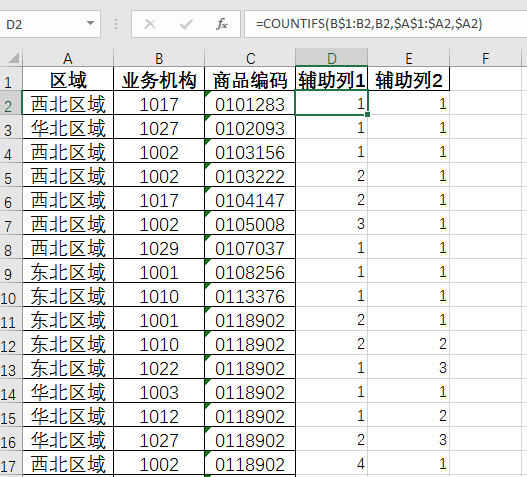Screen dimensions: 527x477
Task: Click the 商品编码 header cell
Action: [x=250, y=80]
